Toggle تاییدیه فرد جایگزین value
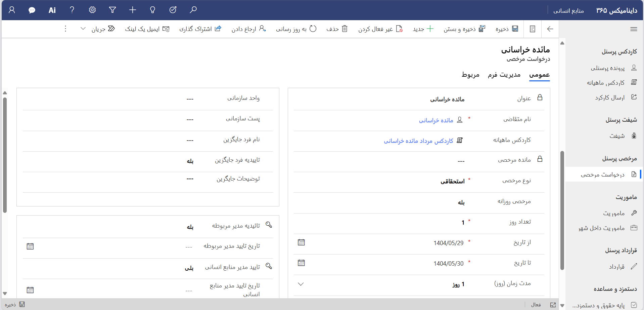 point(190,161)
